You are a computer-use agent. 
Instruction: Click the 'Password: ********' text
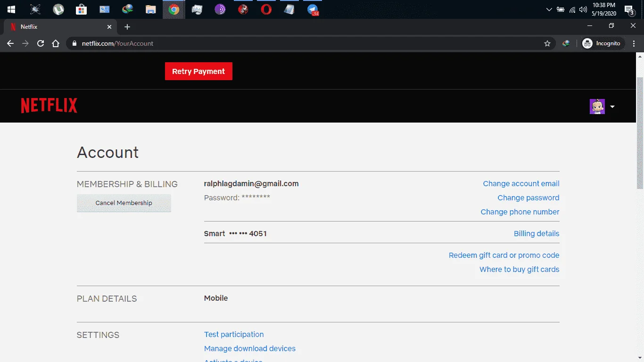237,198
